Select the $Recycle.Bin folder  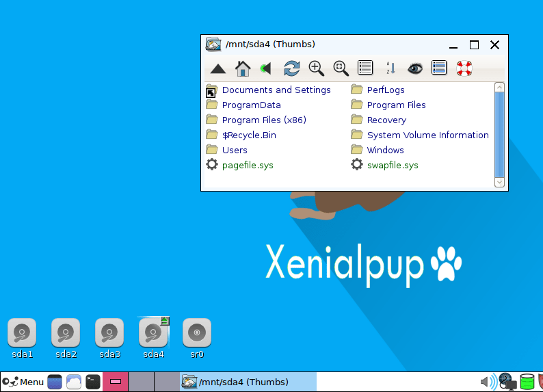241,135
